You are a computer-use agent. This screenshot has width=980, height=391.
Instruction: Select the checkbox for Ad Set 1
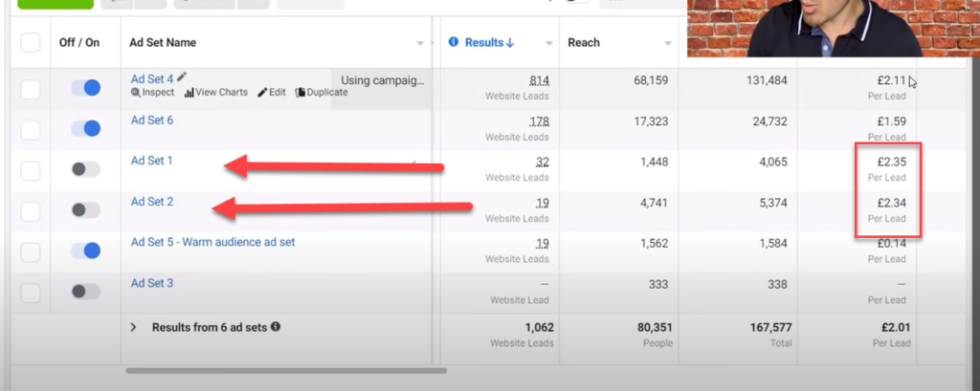coord(31,170)
